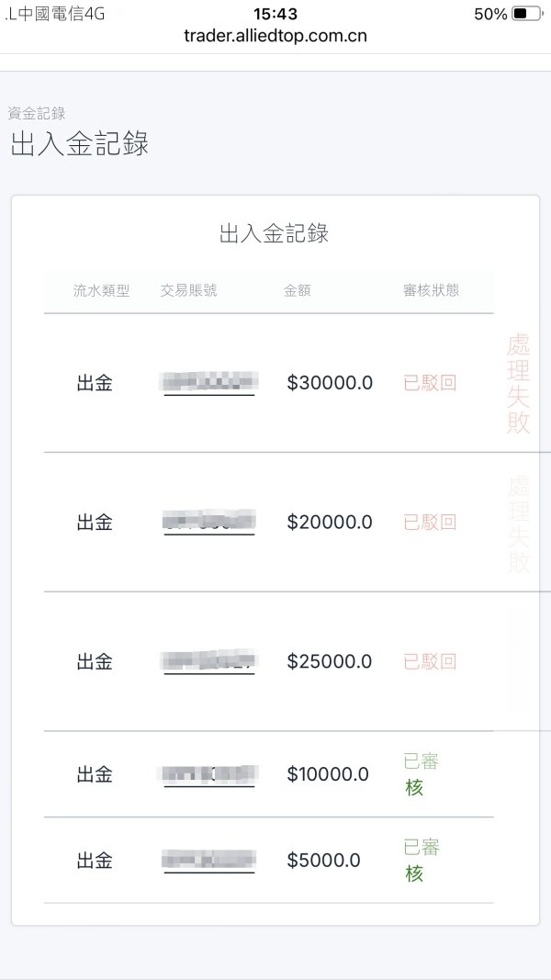Open the 資金記錄 breadcrumb link
The width and height of the screenshot is (551, 980).
point(37,113)
